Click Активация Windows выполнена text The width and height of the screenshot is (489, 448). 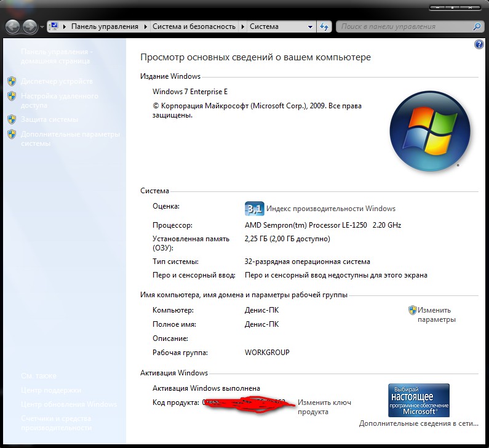click(x=206, y=388)
